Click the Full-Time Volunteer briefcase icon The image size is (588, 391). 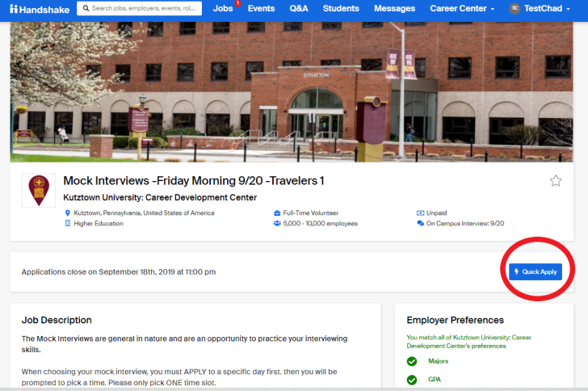277,213
